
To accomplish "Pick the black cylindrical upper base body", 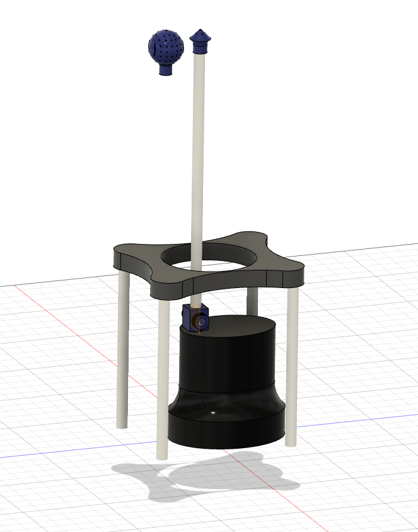I will [228, 354].
